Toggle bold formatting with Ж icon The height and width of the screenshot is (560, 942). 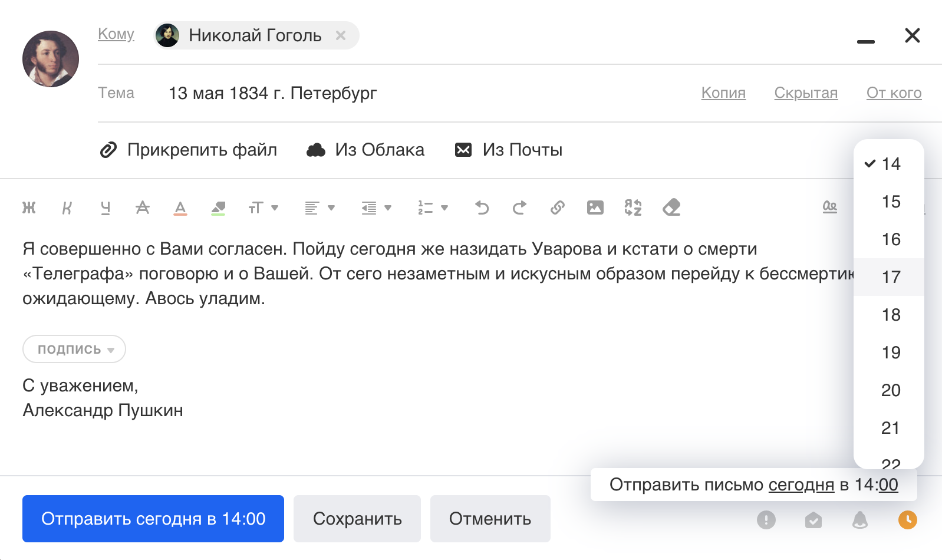pos(29,207)
